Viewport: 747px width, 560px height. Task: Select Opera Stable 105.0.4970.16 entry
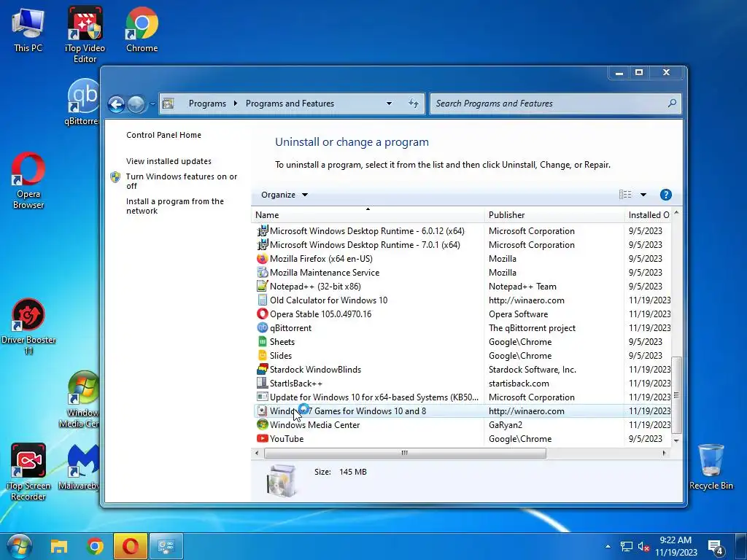point(461,314)
